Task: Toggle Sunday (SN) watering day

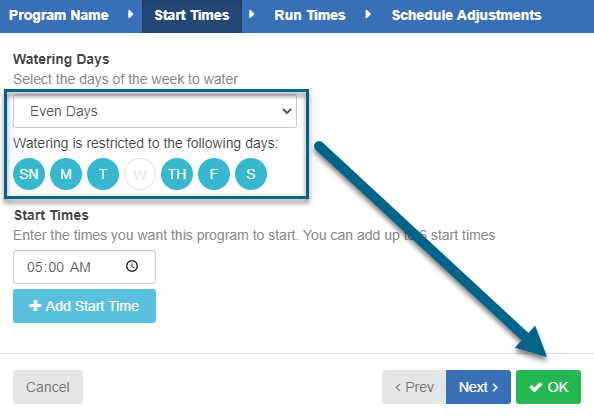Action: pyautogui.click(x=29, y=174)
